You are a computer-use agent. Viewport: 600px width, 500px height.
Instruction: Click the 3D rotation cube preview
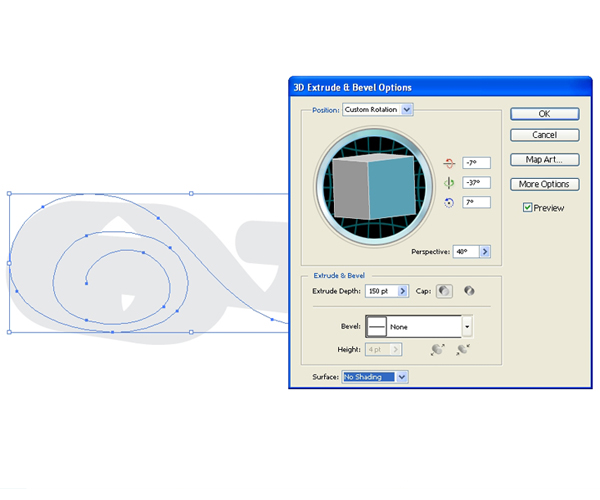374,186
